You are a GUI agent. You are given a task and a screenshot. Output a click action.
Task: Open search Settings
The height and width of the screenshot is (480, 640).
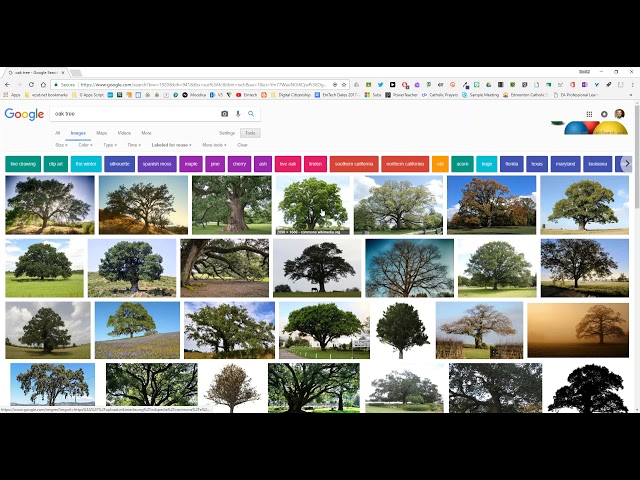[227, 133]
